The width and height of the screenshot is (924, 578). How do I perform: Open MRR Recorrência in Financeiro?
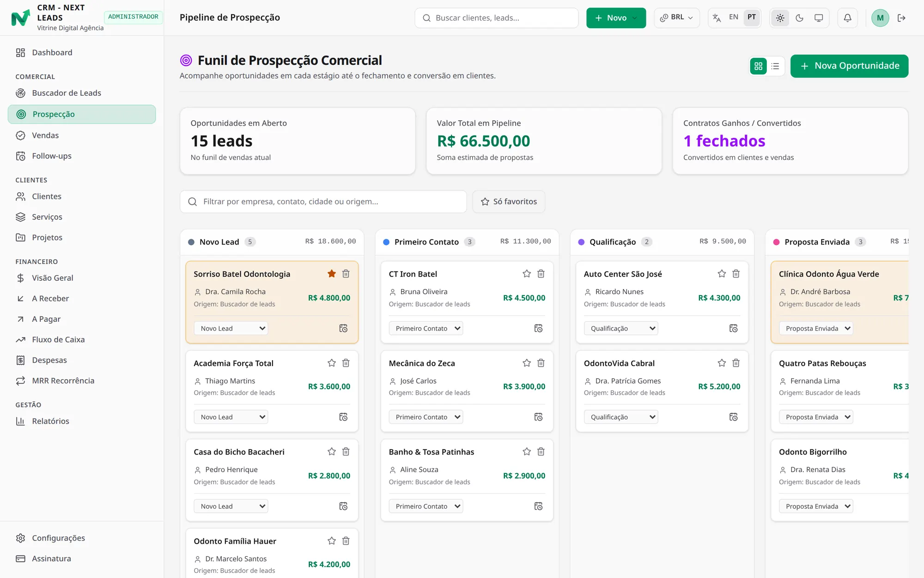point(82,381)
